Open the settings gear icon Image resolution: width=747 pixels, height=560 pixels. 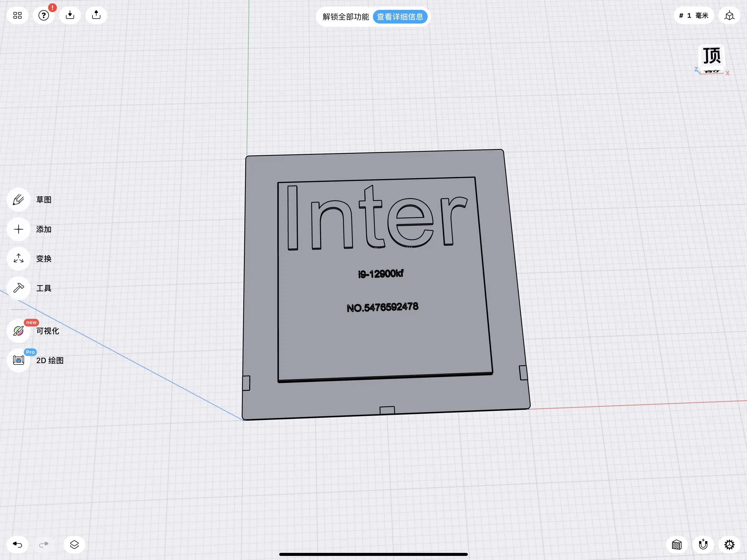730,544
